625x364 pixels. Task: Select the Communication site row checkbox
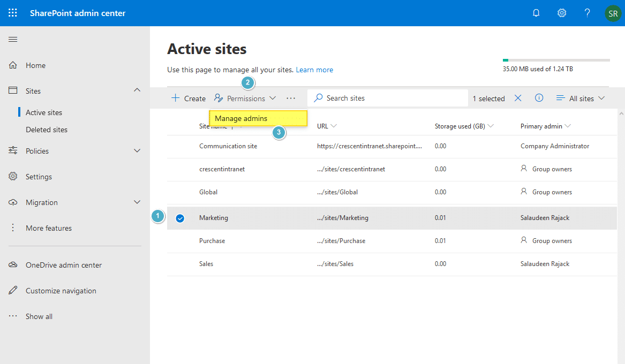180,146
